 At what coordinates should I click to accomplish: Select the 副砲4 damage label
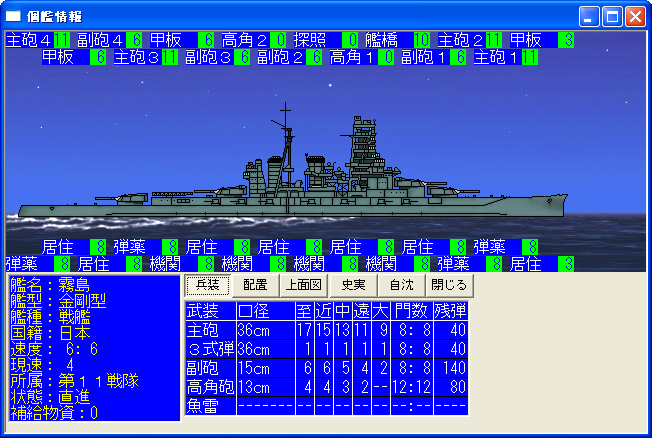coord(110,40)
